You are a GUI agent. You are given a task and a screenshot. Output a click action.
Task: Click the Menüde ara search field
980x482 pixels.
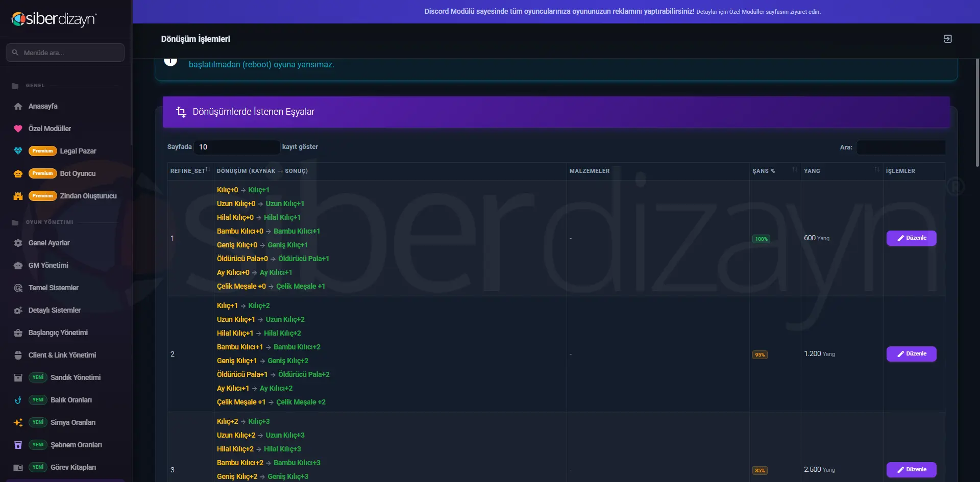point(65,53)
